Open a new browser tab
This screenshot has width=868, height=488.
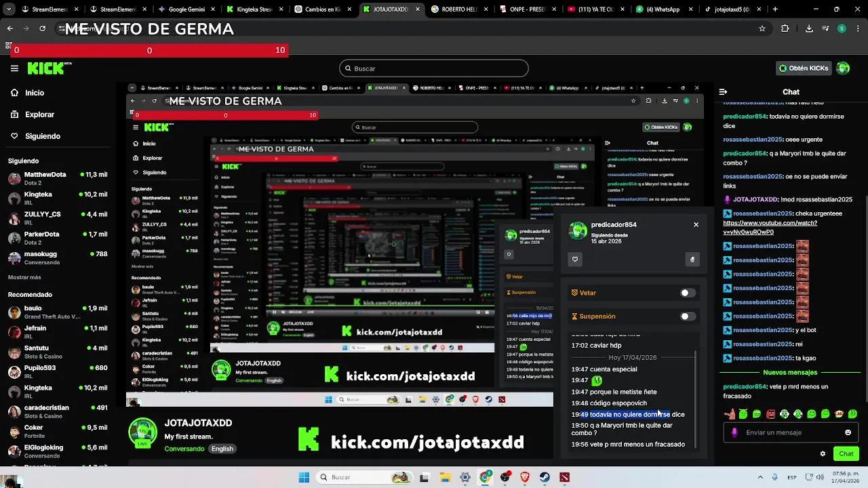(x=776, y=9)
